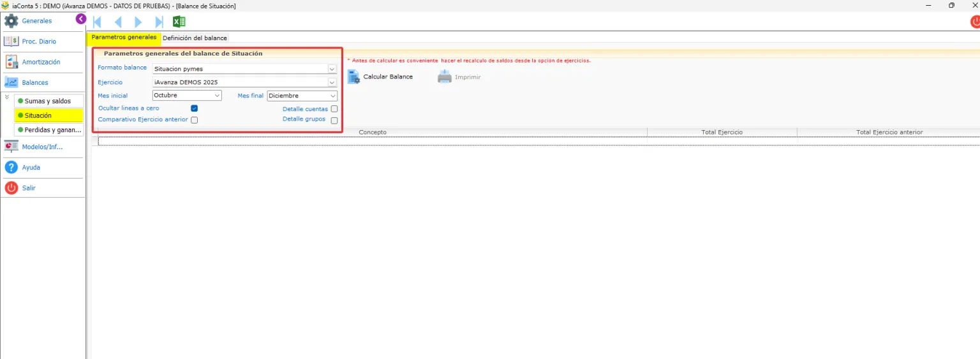Uncheck Ocultar lineas a cero
The width and height of the screenshot is (980, 359).
click(194, 108)
